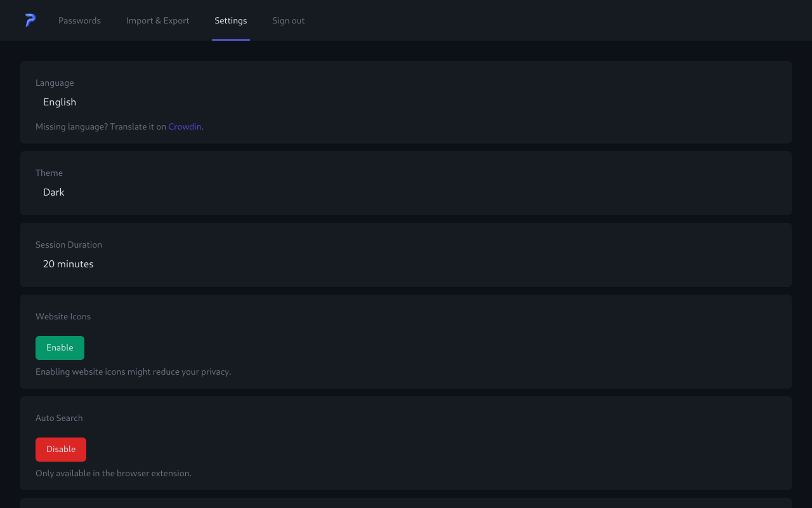812x508 pixels.
Task: Click the partially visible card below Auto Search
Action: (406, 503)
